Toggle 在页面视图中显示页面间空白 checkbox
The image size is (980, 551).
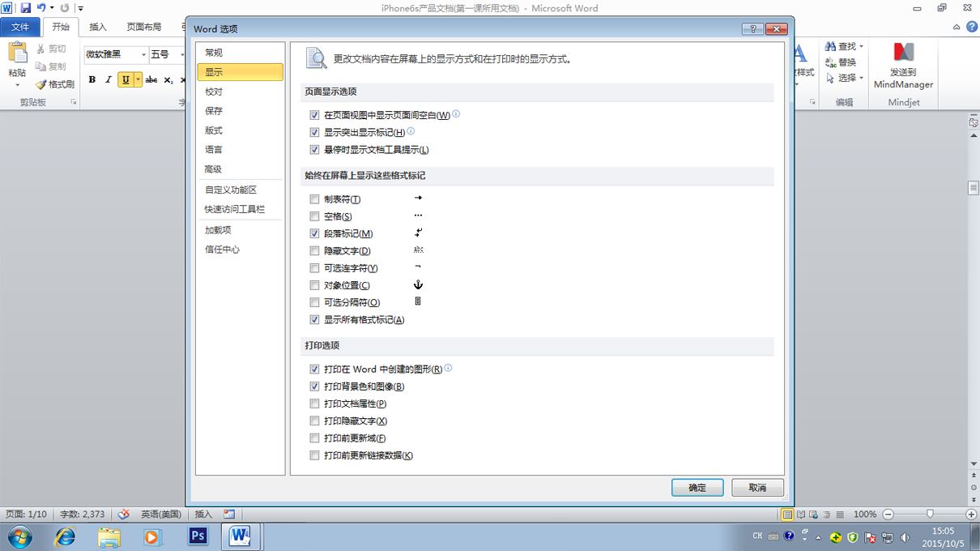pyautogui.click(x=315, y=115)
